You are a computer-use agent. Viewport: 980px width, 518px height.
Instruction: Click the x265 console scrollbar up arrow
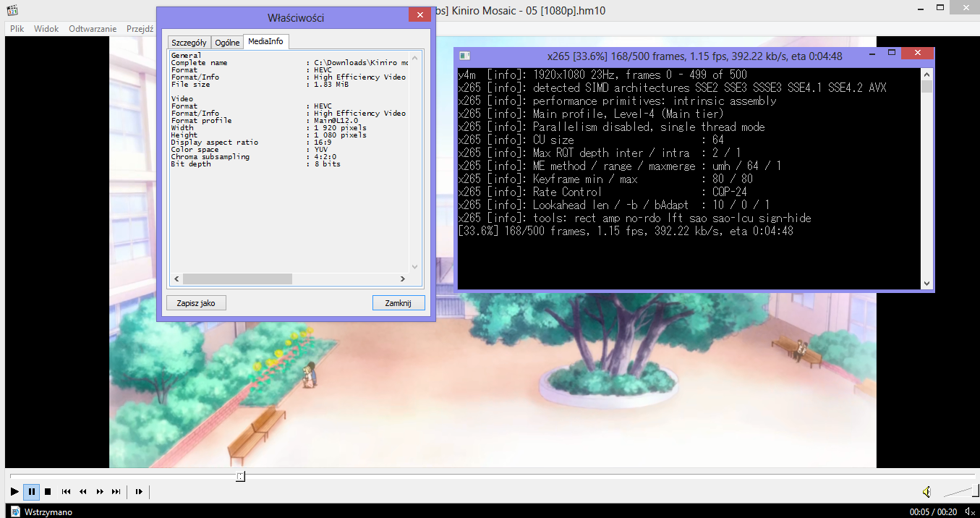(927, 75)
